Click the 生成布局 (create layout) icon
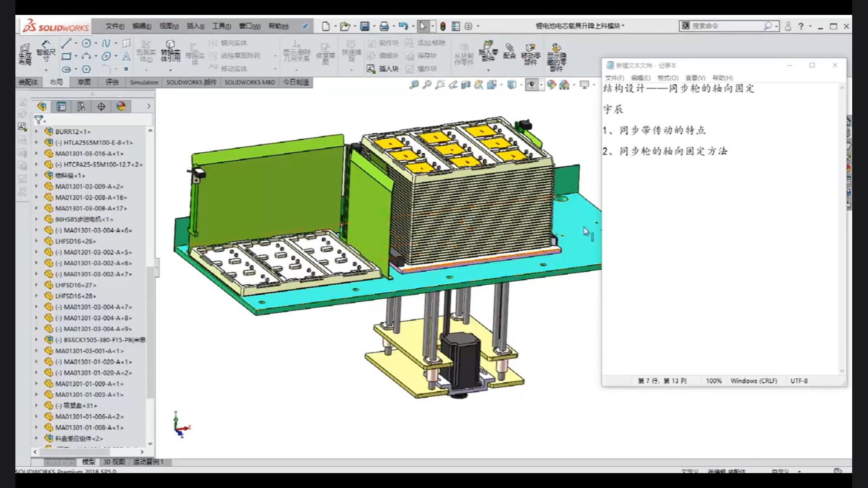868x488 pixels. pos(25,54)
